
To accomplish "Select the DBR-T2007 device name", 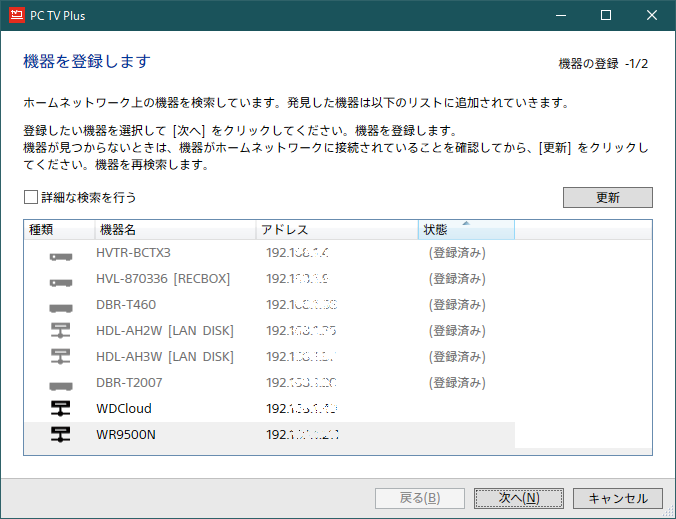I will (x=129, y=382).
